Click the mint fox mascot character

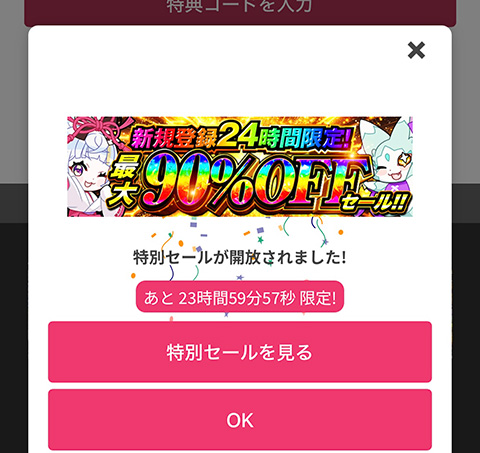click(390, 160)
